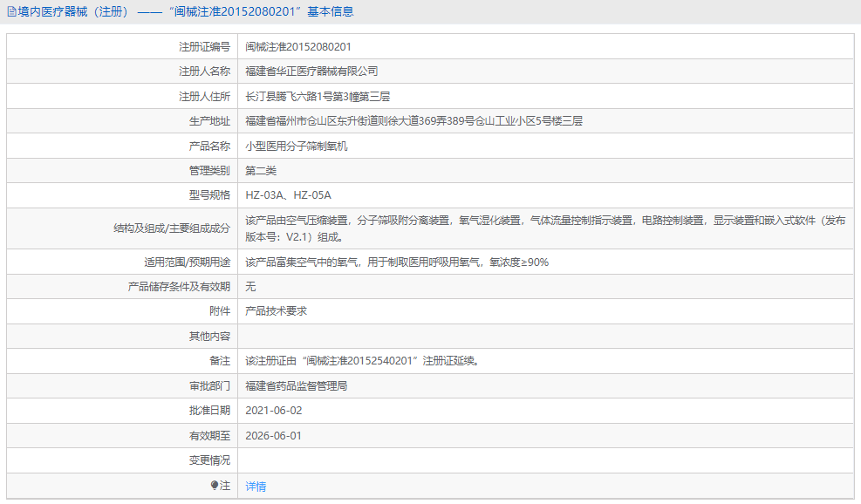Click the label 有效期至

point(209,436)
